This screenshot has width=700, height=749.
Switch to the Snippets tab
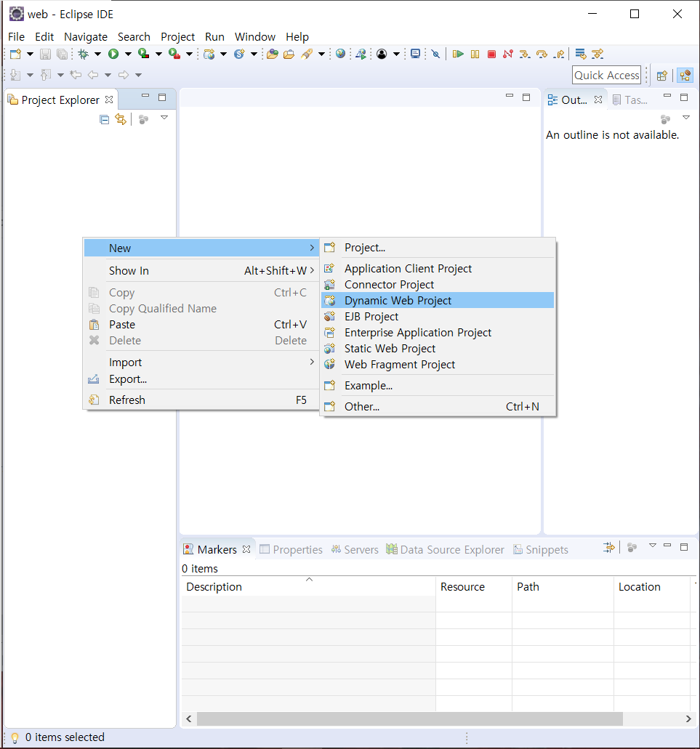[x=540, y=550]
